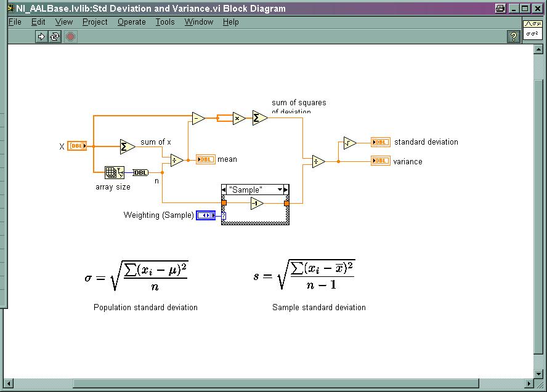Click the "Weighting (Sample)" label
547x392 pixels.
pos(159,215)
